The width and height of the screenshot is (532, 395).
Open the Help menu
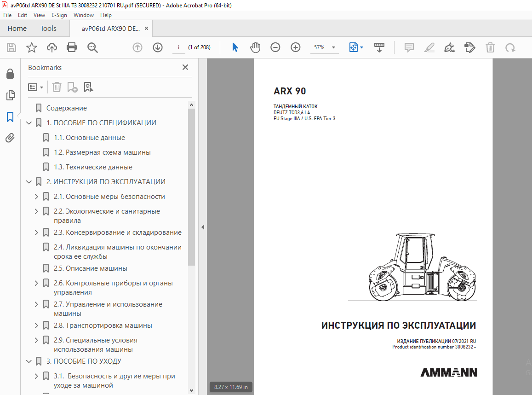pyautogui.click(x=106, y=15)
